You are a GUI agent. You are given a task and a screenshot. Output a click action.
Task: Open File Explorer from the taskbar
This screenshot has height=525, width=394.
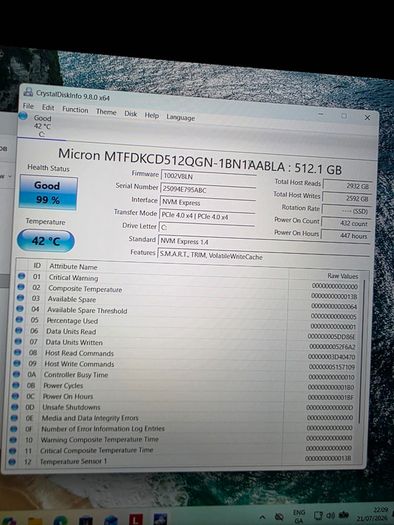35,521
